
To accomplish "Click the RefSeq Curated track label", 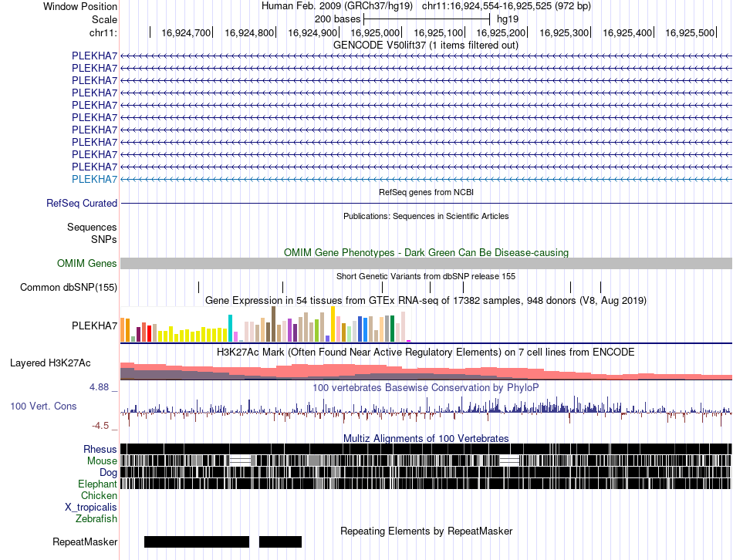I will [82, 204].
